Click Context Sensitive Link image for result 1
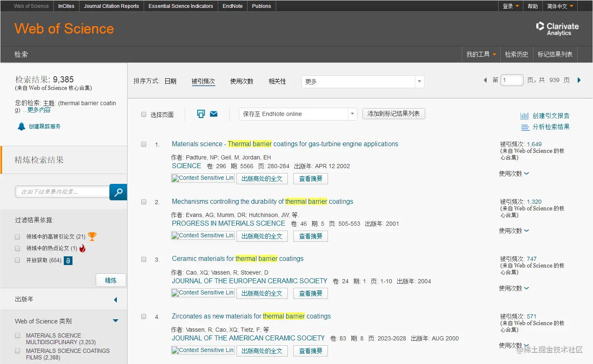 pyautogui.click(x=203, y=178)
